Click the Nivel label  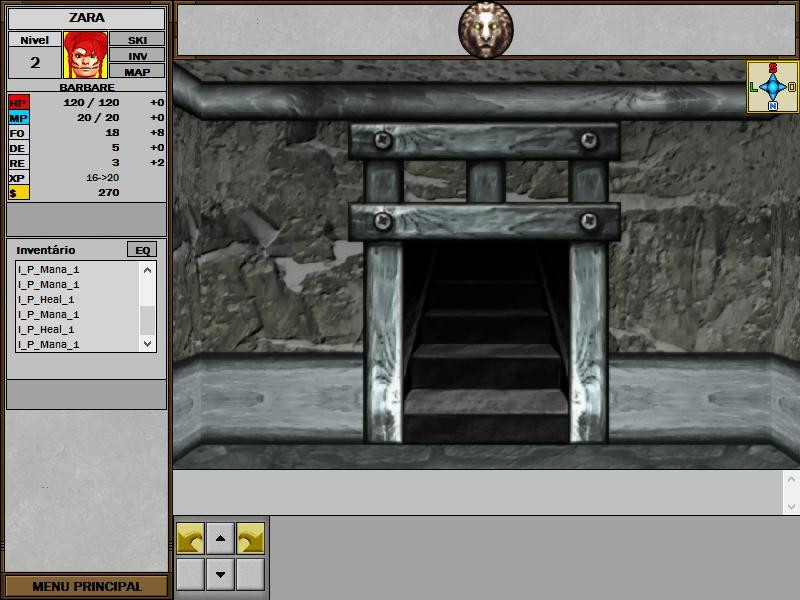pos(35,40)
